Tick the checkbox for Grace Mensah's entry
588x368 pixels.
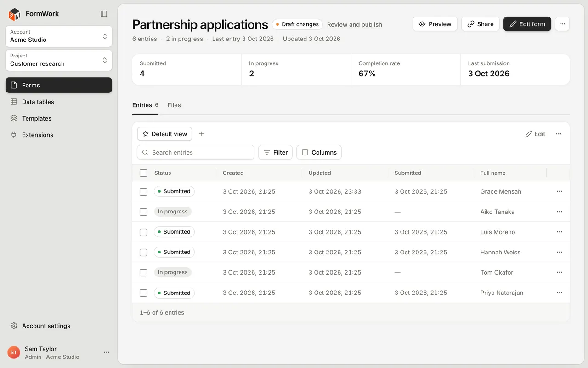coord(143,191)
